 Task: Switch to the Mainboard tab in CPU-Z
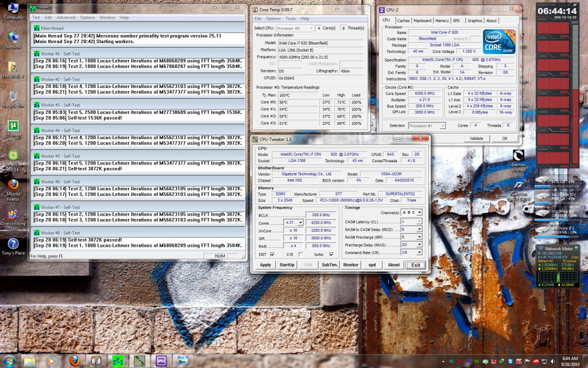(422, 21)
